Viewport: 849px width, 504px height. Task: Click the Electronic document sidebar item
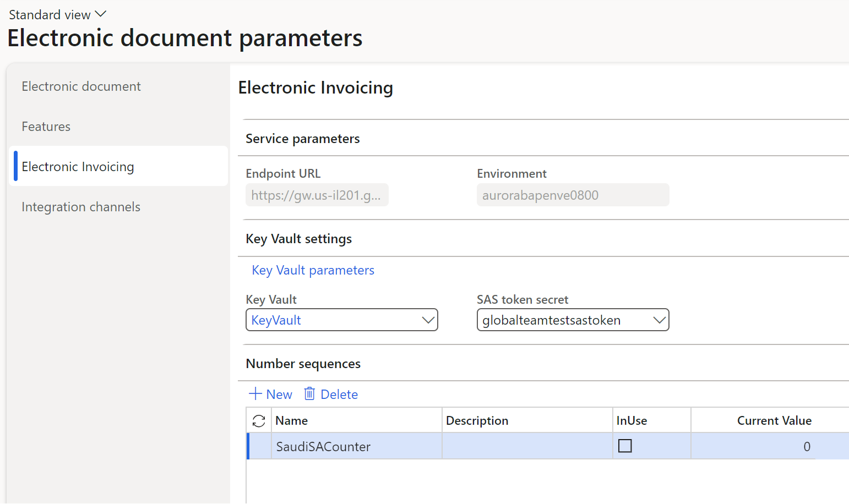(81, 86)
